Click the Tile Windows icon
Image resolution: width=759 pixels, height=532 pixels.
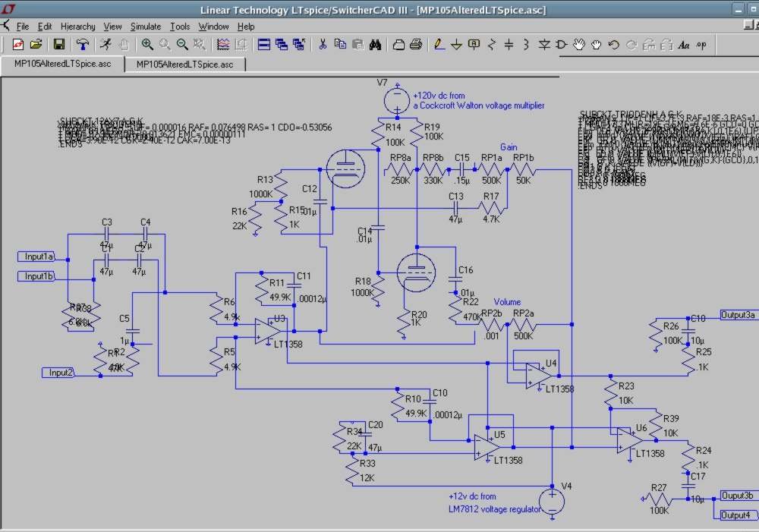pyautogui.click(x=264, y=45)
